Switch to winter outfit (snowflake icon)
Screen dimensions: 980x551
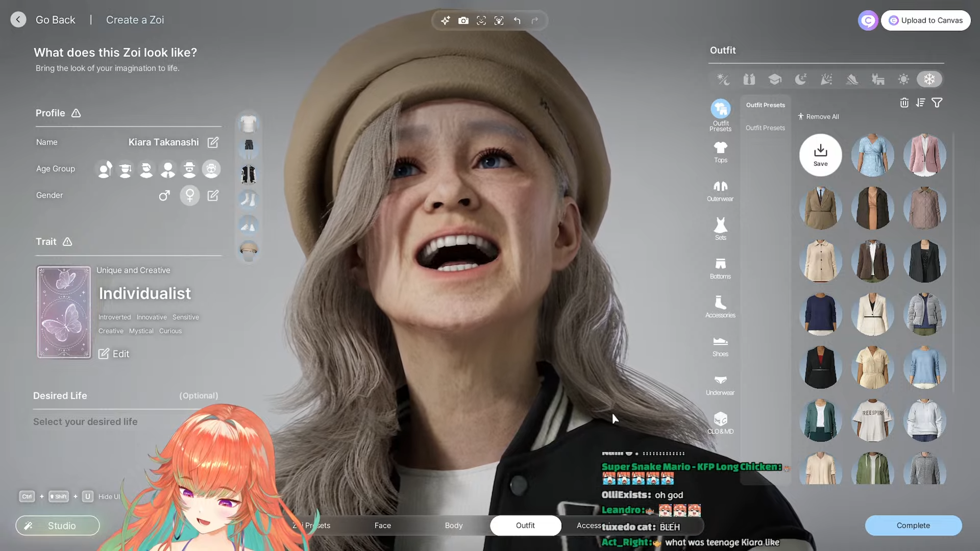pyautogui.click(x=929, y=80)
